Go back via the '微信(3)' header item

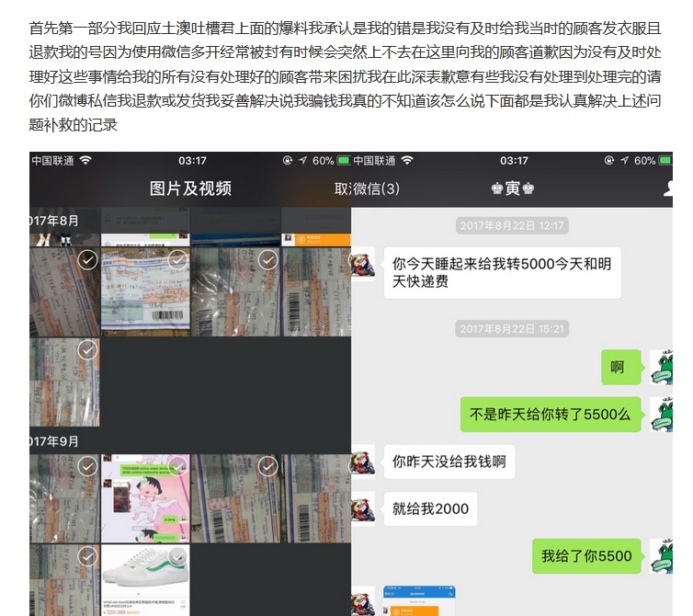367,188
